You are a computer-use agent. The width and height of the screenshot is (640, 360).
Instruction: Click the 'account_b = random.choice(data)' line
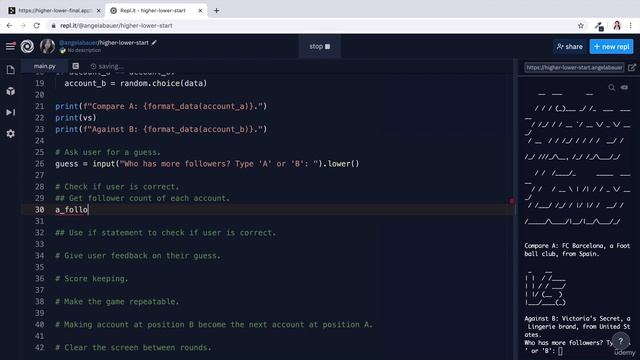coord(136,83)
